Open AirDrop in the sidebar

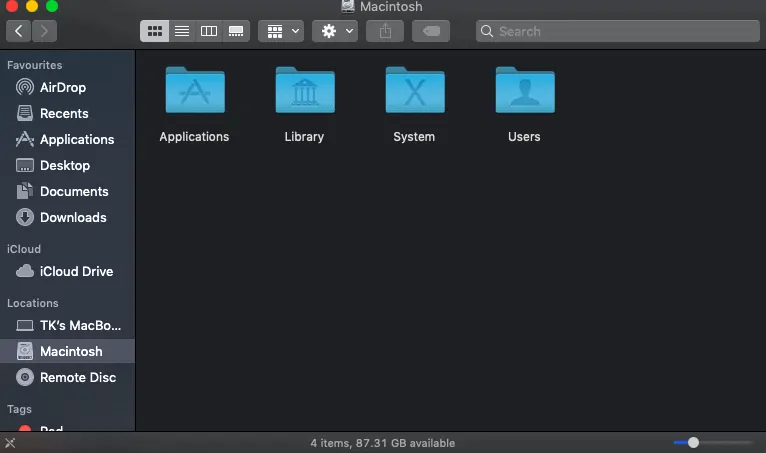point(67,87)
